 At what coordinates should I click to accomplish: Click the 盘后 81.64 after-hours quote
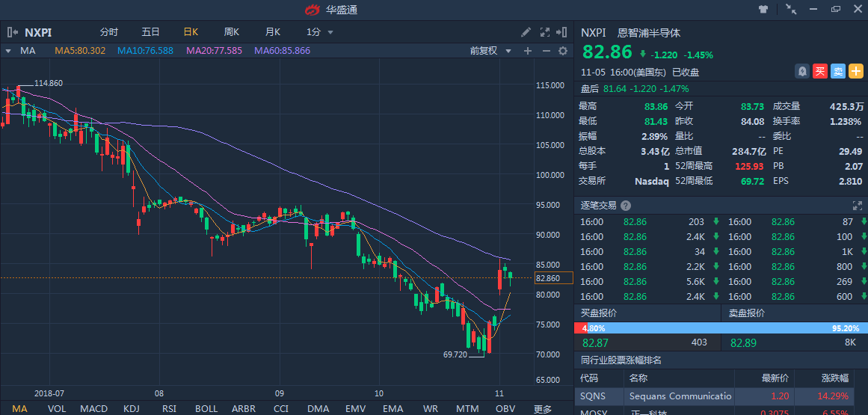coord(635,88)
